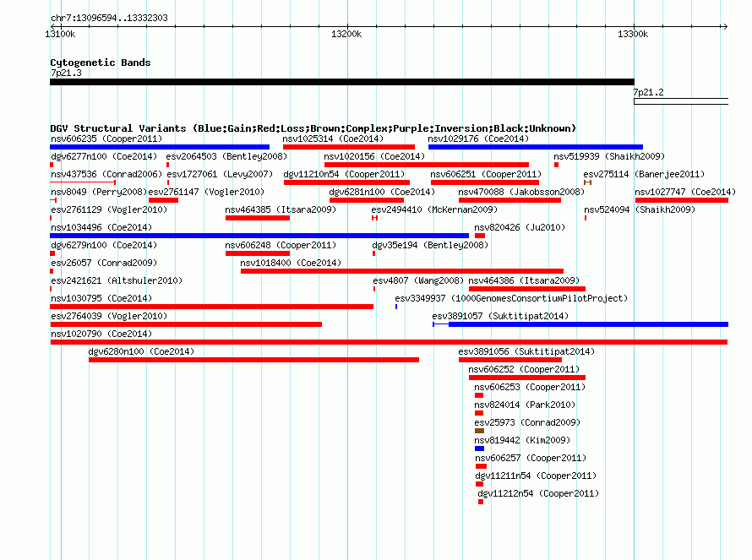The height and width of the screenshot is (560, 752).
Task: Pick esv2421621 (Altshuler2010) label
Action: 117,280
